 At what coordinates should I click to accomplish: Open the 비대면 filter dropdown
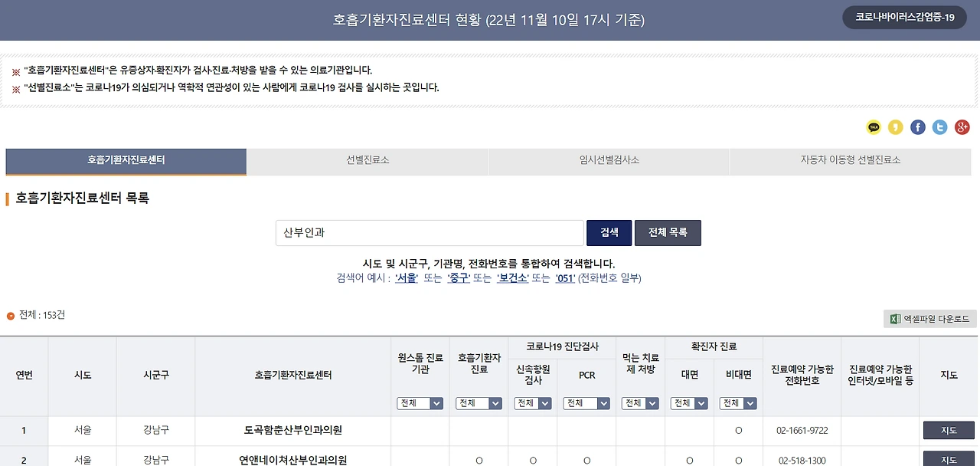(738, 402)
